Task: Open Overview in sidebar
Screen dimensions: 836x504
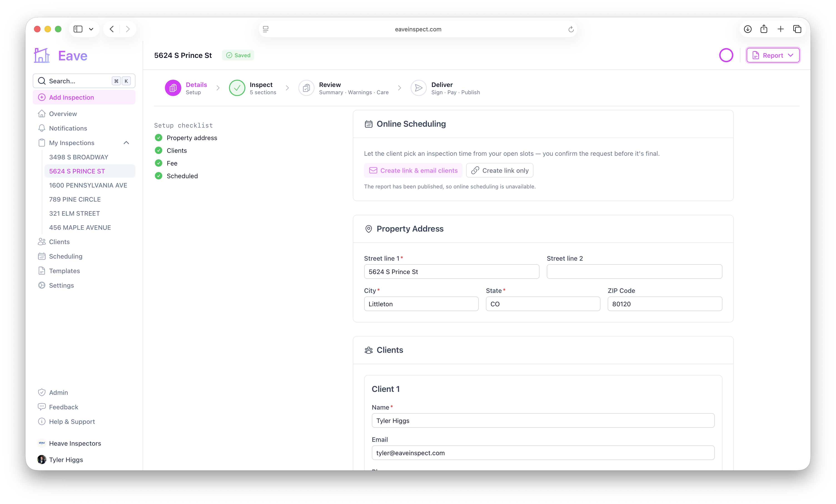Action: 84,114
